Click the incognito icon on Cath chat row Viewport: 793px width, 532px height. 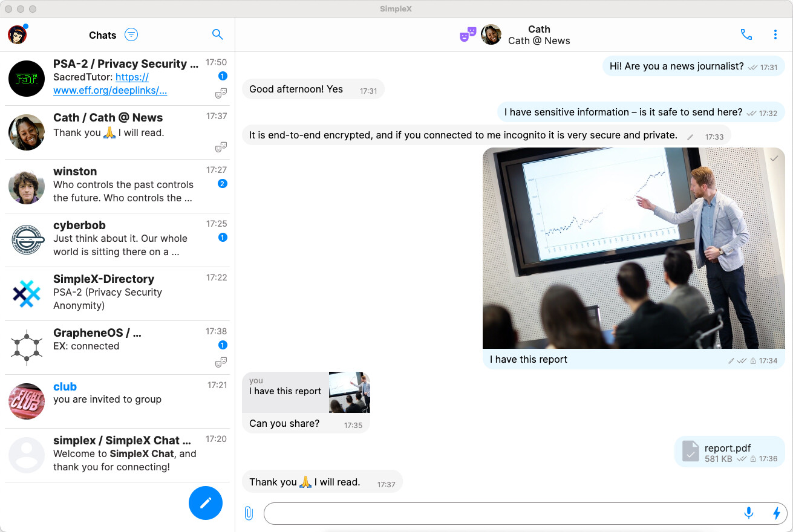click(221, 147)
